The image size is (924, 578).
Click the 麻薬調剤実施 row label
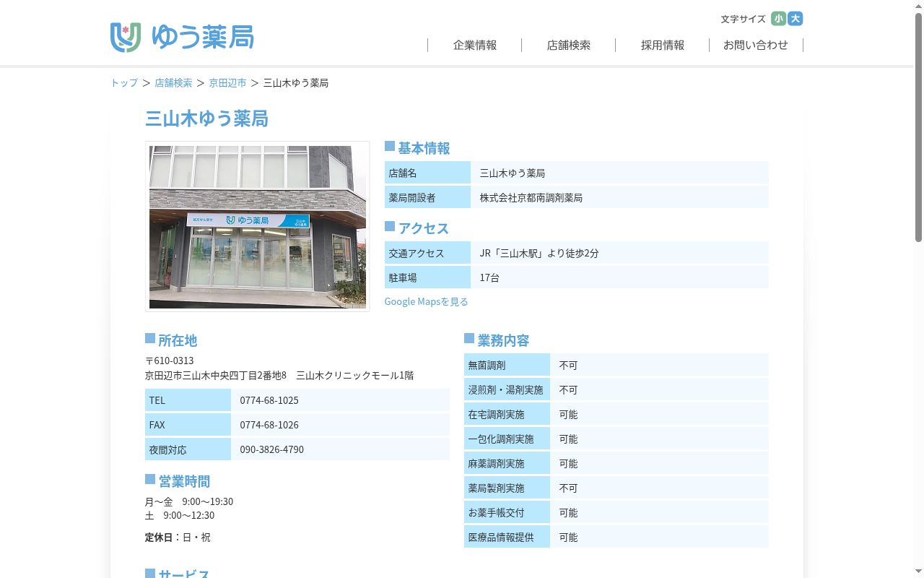pos(507,464)
